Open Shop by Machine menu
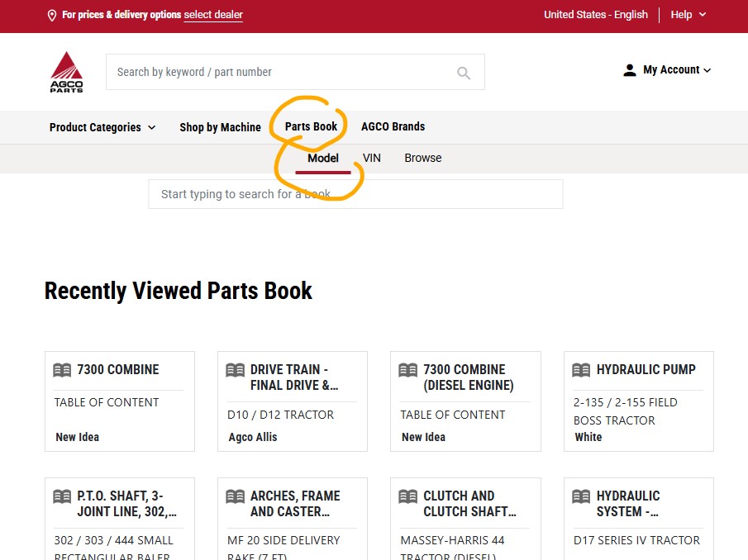 (221, 127)
